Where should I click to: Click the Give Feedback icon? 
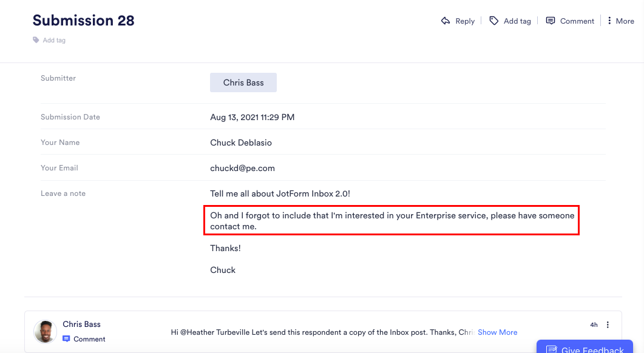coord(551,350)
